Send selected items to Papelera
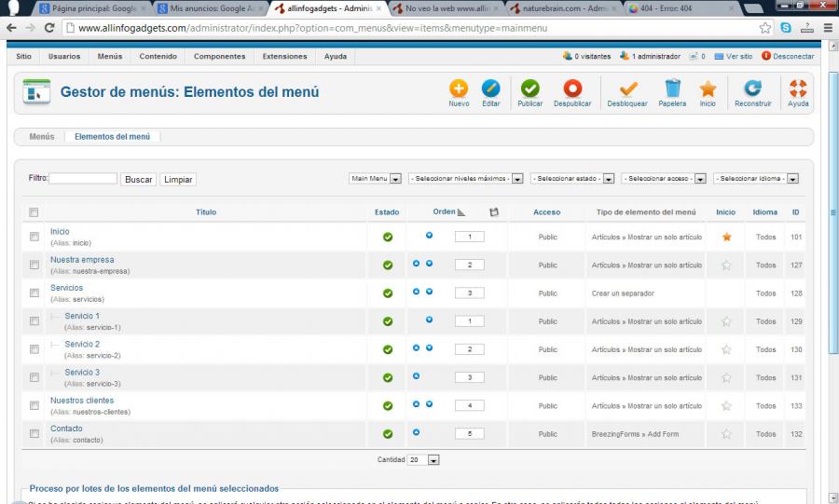The image size is (839, 504). coord(672,89)
